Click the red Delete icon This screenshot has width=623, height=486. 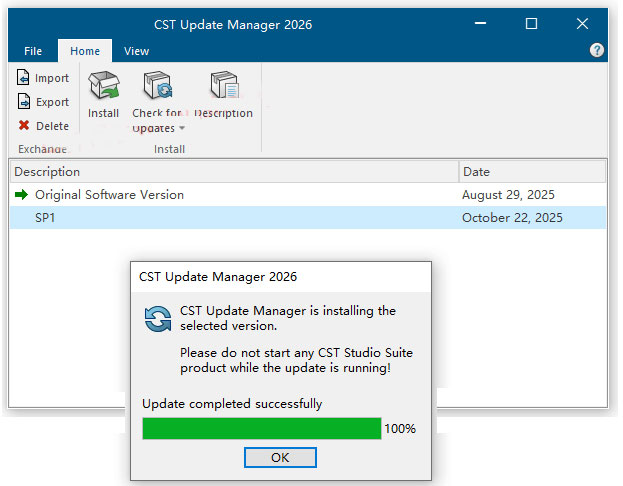pos(25,126)
